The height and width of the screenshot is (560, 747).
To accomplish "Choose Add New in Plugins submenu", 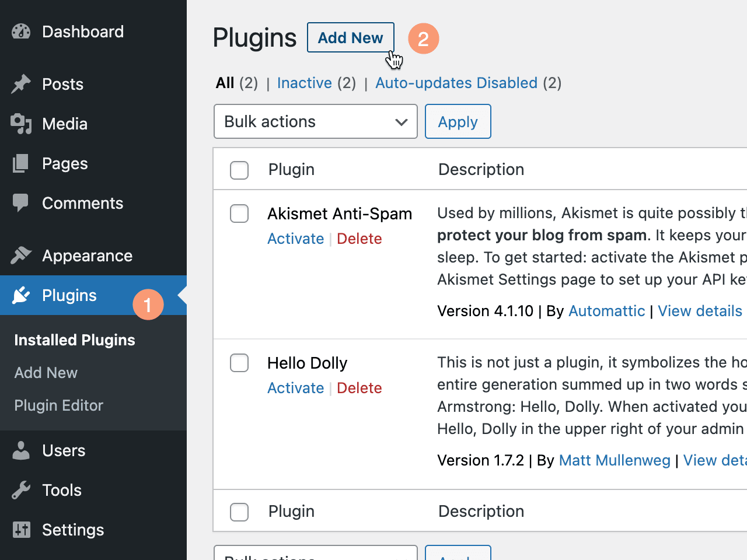I will coord(46,373).
